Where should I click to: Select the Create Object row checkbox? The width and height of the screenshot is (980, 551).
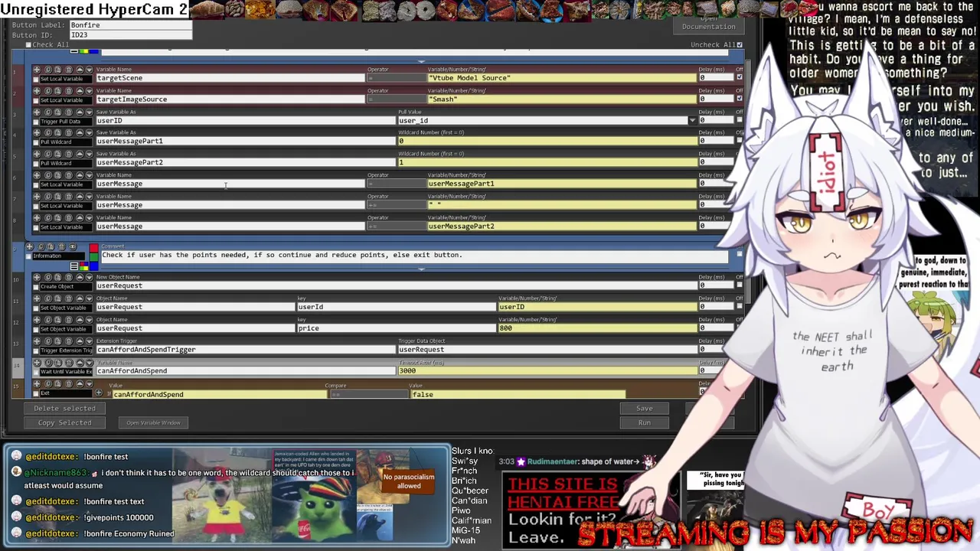tap(35, 287)
